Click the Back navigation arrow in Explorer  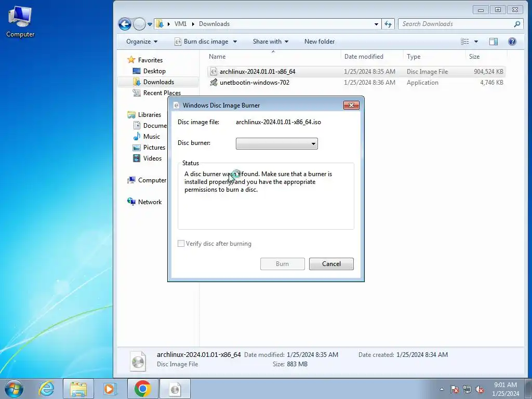tap(125, 24)
